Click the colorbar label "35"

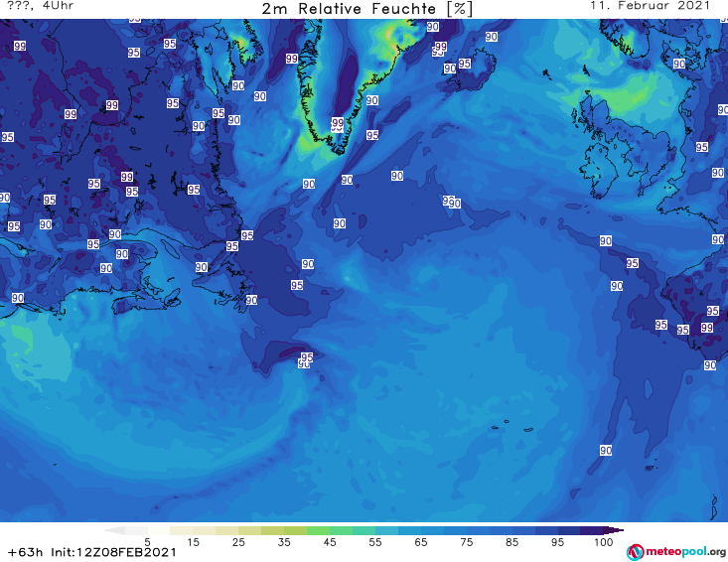[x=284, y=542]
